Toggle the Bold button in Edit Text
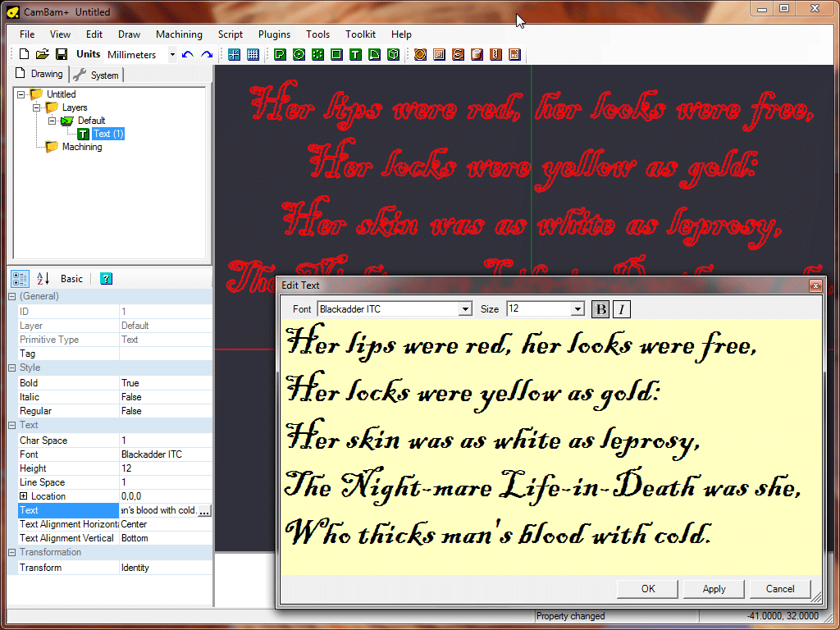 pyautogui.click(x=600, y=309)
